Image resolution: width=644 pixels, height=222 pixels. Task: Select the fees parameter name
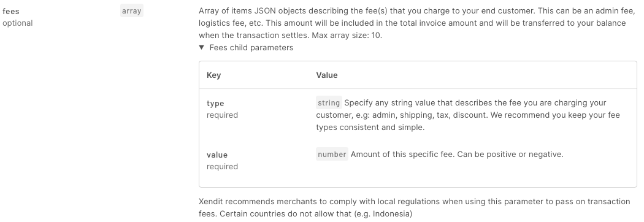(x=10, y=11)
